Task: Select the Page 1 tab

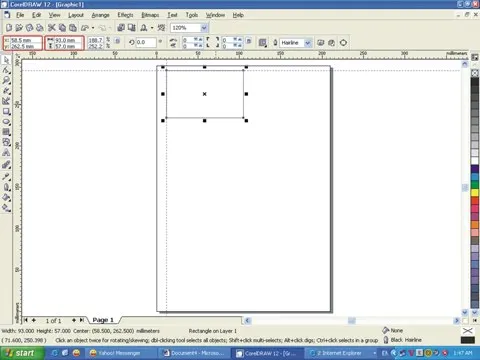Action: click(103, 320)
